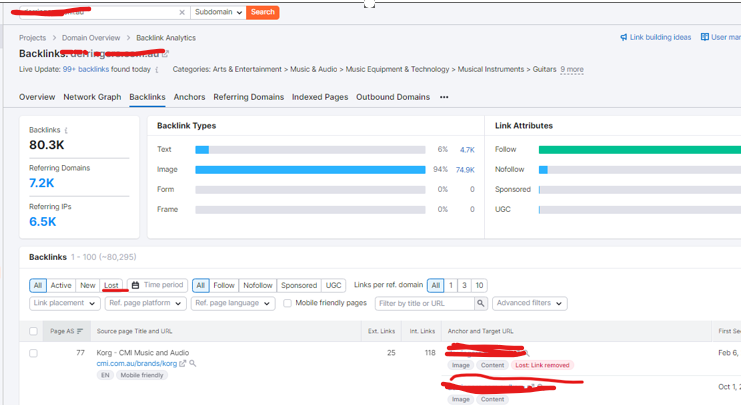Click the orange Search button
741x405 pixels.
tap(263, 12)
